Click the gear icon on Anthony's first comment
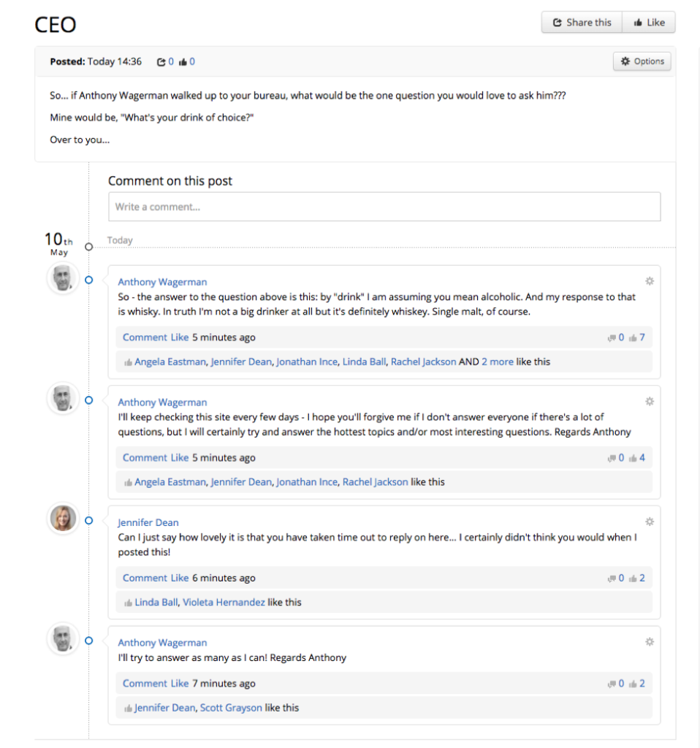The image size is (700, 748). pyautogui.click(x=649, y=280)
